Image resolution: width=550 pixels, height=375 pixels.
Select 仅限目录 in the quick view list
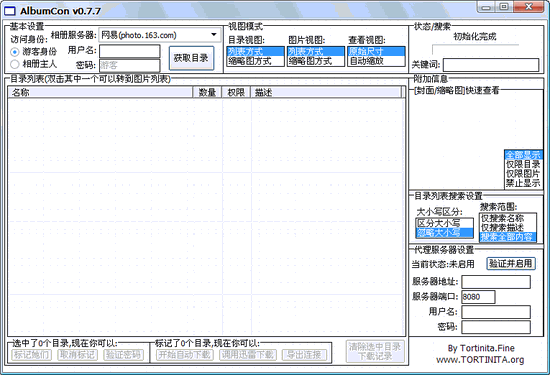click(x=523, y=164)
